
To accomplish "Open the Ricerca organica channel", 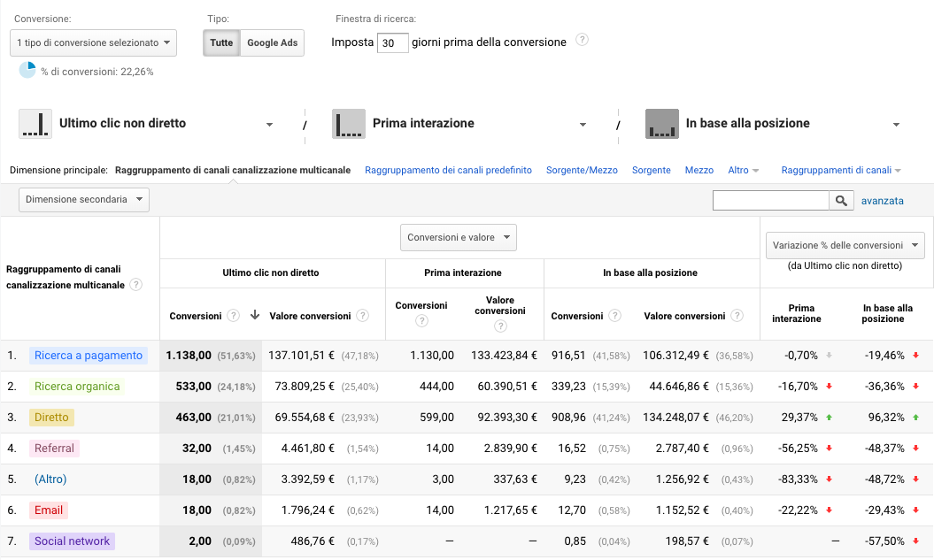I will (77, 387).
